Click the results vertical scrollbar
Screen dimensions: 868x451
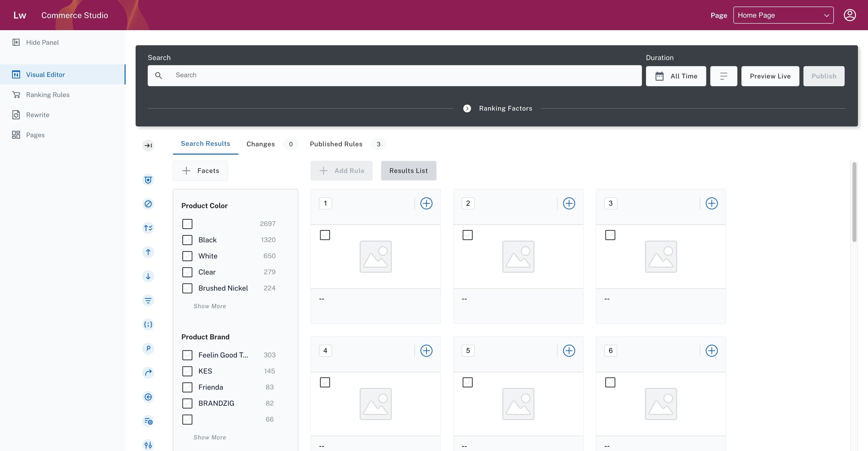tap(854, 202)
